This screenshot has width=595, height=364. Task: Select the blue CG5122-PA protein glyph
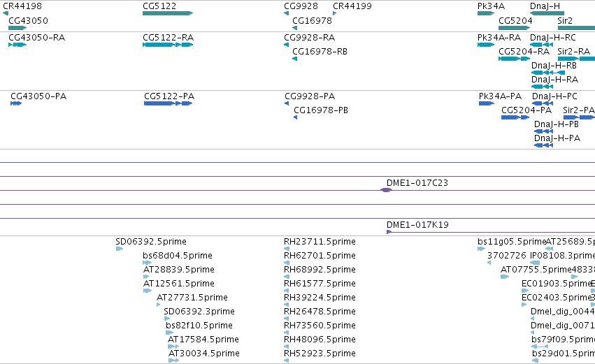point(168,103)
